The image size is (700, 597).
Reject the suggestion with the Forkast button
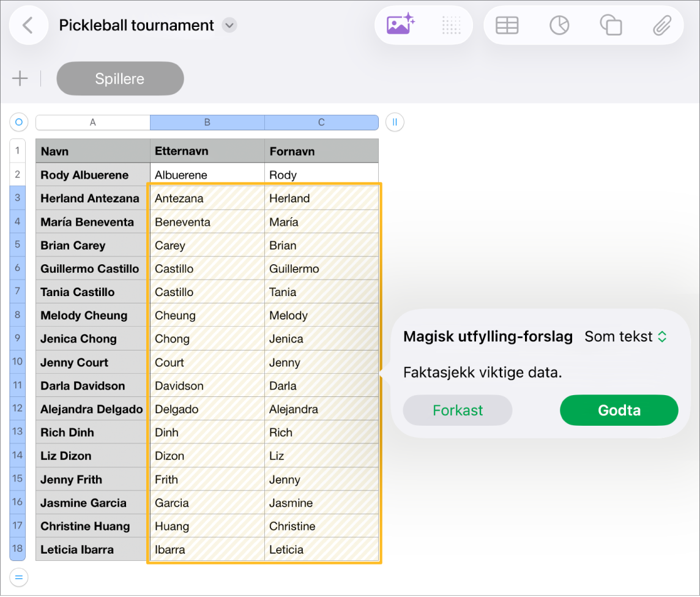point(458,410)
